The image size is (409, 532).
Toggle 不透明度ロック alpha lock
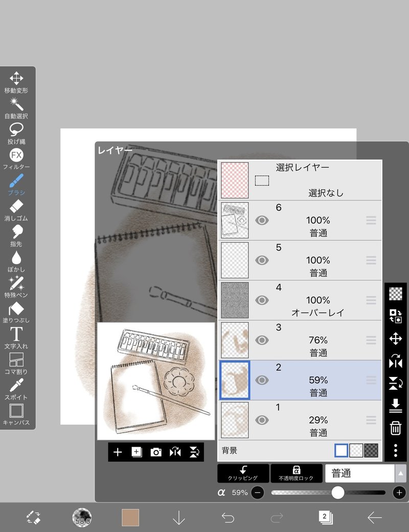point(296,473)
